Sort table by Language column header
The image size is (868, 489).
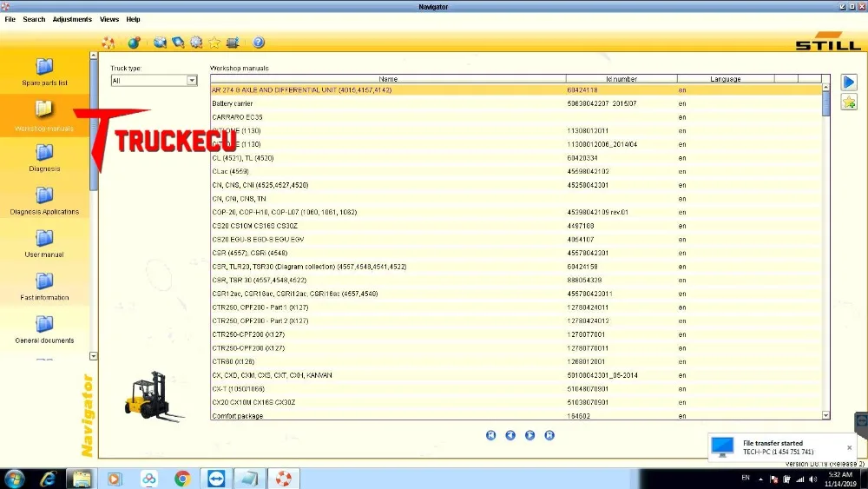[725, 79]
